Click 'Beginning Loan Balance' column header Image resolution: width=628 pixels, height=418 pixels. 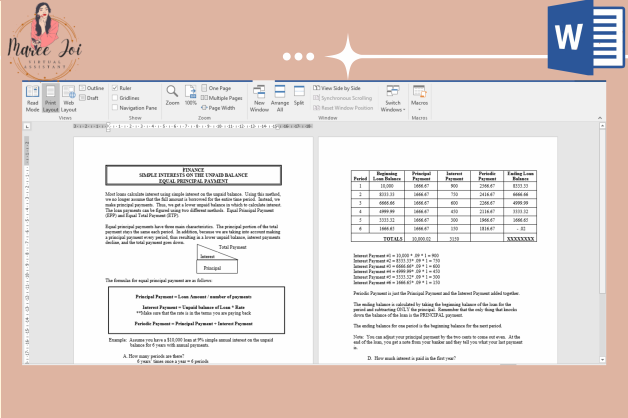click(x=387, y=176)
